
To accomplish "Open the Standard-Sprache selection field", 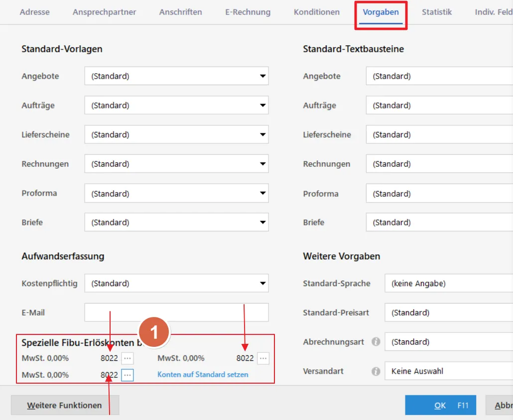I will pos(448,284).
